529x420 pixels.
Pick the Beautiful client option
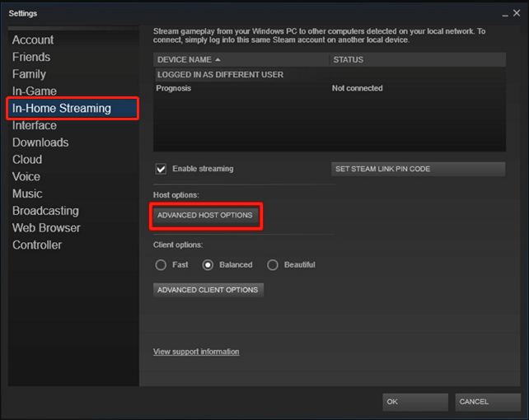click(273, 265)
